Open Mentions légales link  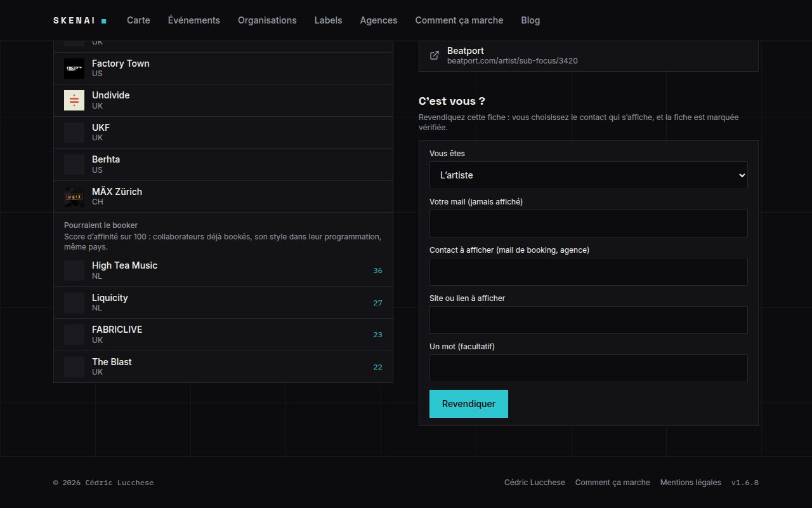691,483
